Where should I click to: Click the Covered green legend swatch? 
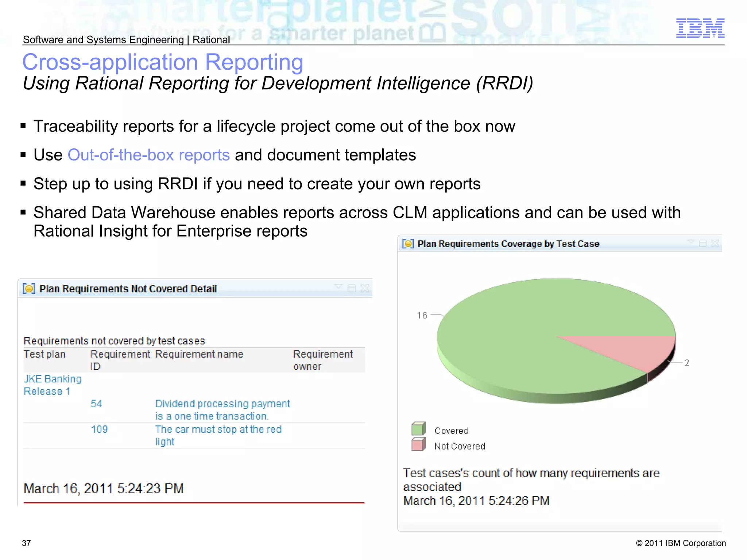[418, 429]
